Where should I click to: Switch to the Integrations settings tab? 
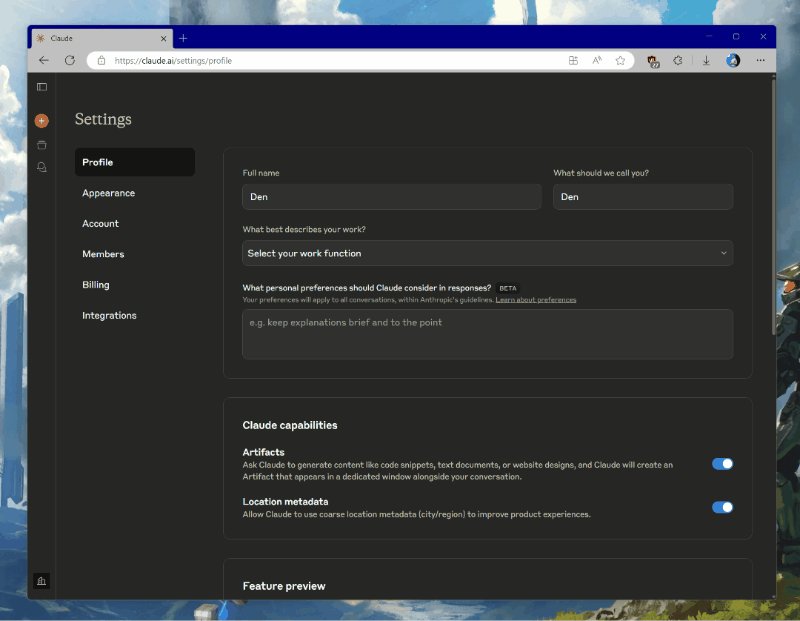(x=109, y=315)
